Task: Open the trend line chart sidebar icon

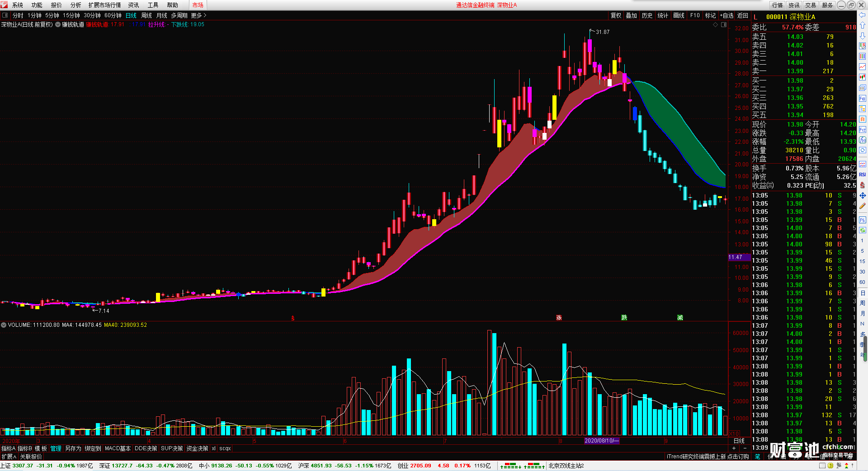Action: 862,67
